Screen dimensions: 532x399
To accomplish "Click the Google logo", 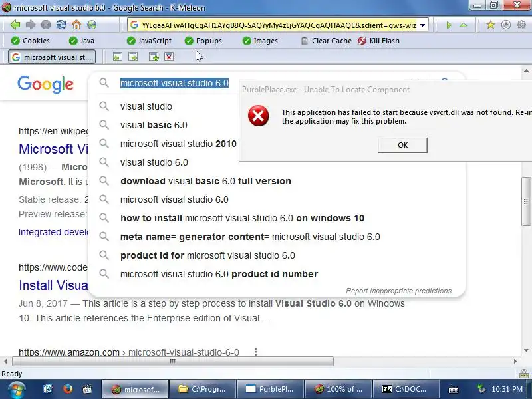I will pyautogui.click(x=45, y=84).
